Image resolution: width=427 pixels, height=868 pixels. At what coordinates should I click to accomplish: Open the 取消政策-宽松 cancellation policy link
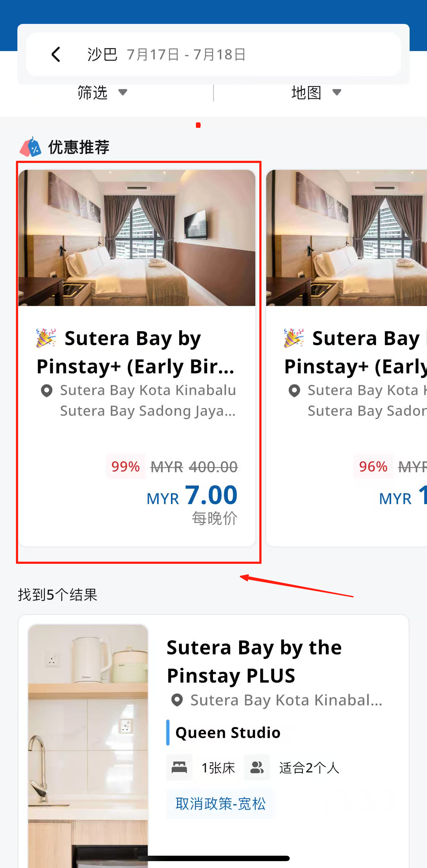tap(220, 804)
